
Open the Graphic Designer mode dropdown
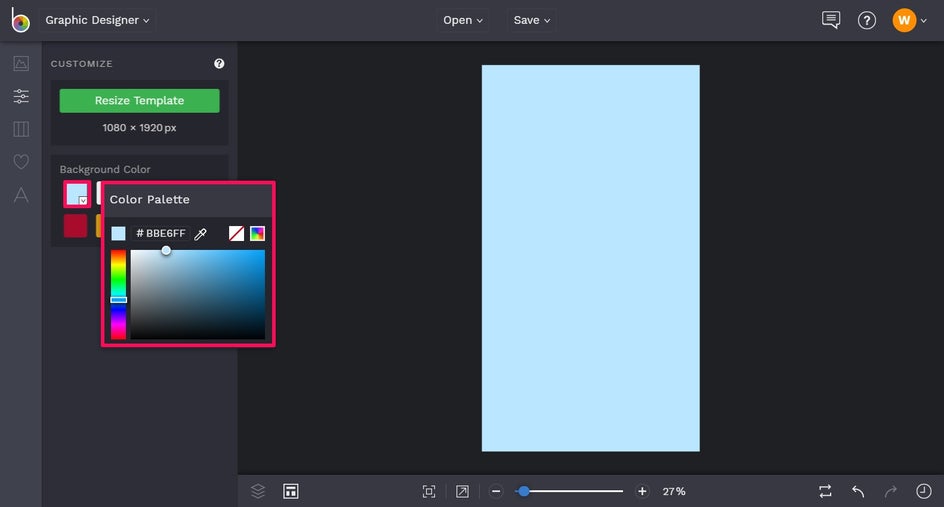[97, 20]
